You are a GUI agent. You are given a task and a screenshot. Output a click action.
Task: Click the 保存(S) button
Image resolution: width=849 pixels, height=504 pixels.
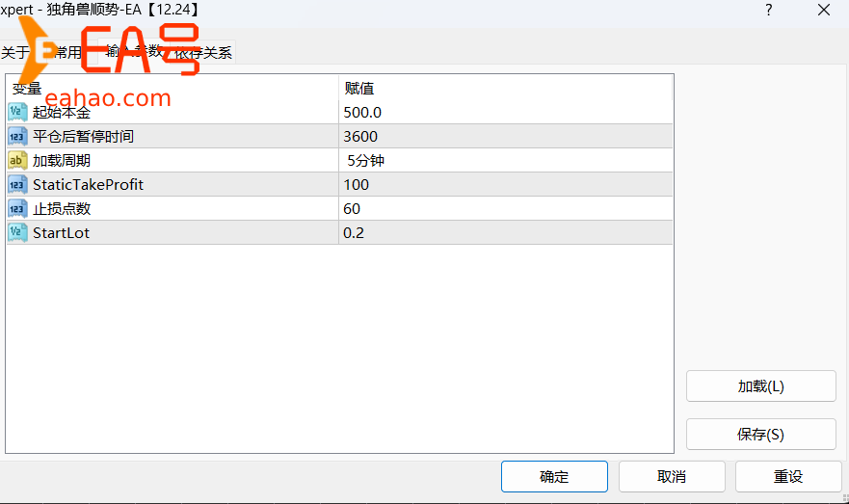(x=760, y=435)
